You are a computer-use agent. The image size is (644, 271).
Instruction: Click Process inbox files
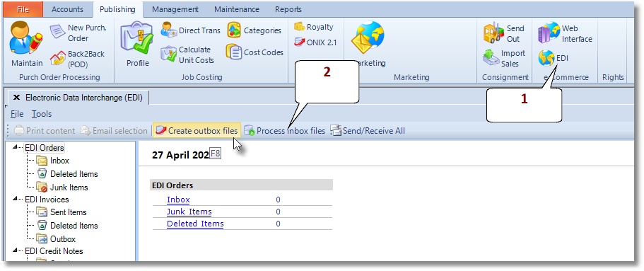(x=284, y=131)
